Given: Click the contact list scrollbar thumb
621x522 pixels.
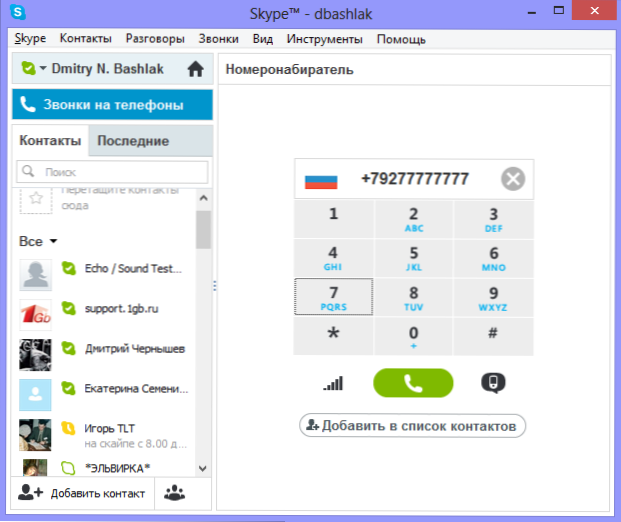Looking at the screenshot, I should pos(204,230).
